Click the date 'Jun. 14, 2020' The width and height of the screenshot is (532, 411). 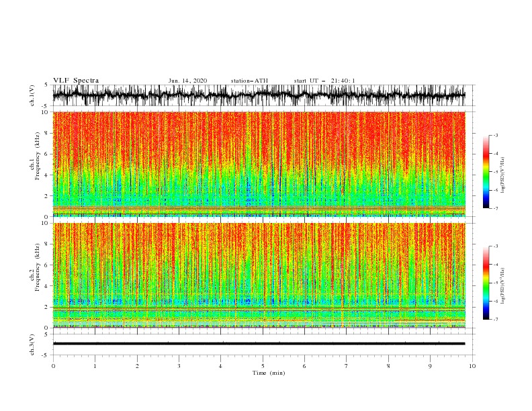tap(187, 81)
